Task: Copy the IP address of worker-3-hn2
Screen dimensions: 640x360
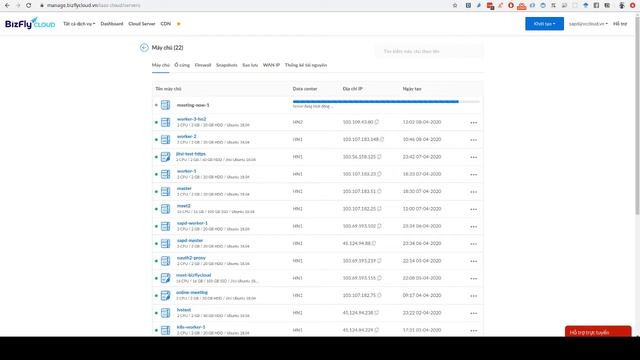Action: coord(377,122)
